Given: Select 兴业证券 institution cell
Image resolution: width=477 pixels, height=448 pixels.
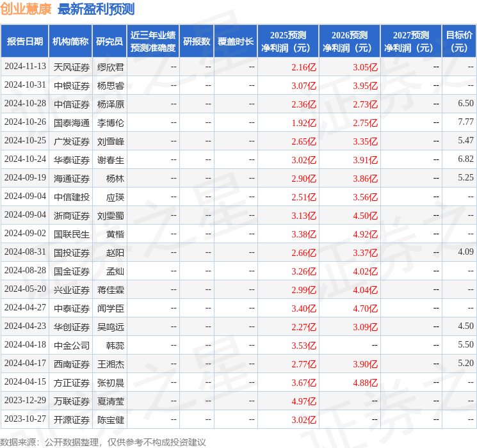Looking at the screenshot, I should (x=72, y=290).
